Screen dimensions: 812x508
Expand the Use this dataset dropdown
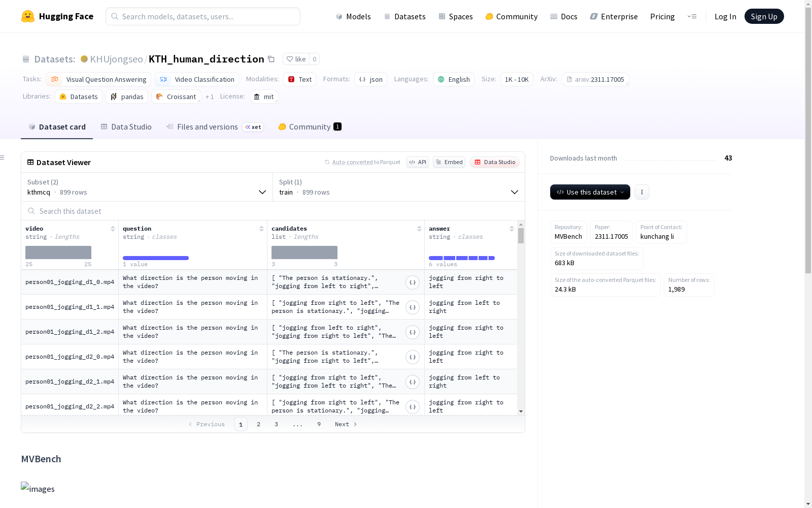[x=590, y=192]
